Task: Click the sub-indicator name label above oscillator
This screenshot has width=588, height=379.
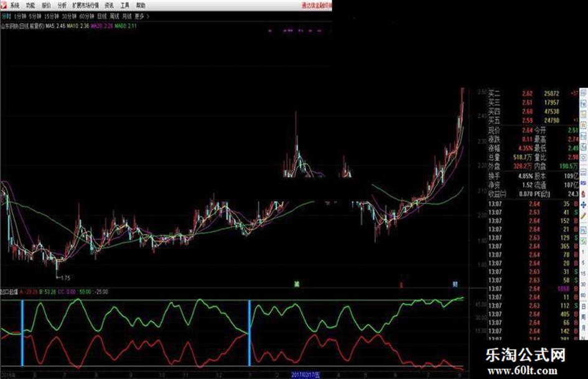Action: click(9, 292)
